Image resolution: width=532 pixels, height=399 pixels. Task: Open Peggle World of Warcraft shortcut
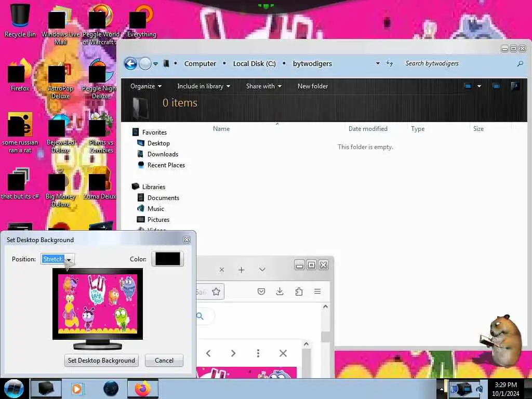[100, 25]
